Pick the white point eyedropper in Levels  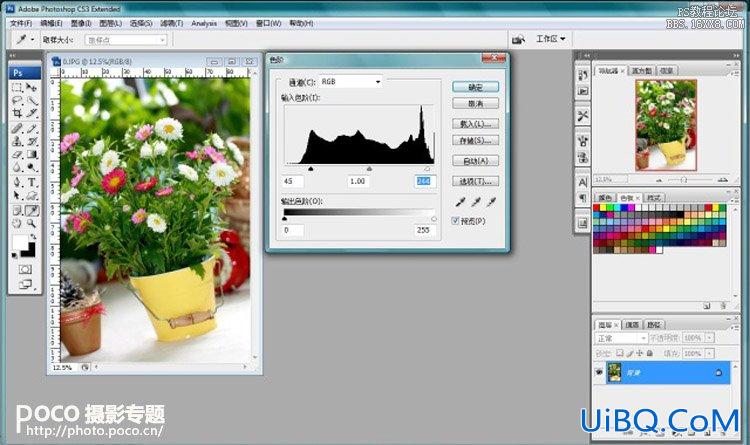(x=491, y=202)
